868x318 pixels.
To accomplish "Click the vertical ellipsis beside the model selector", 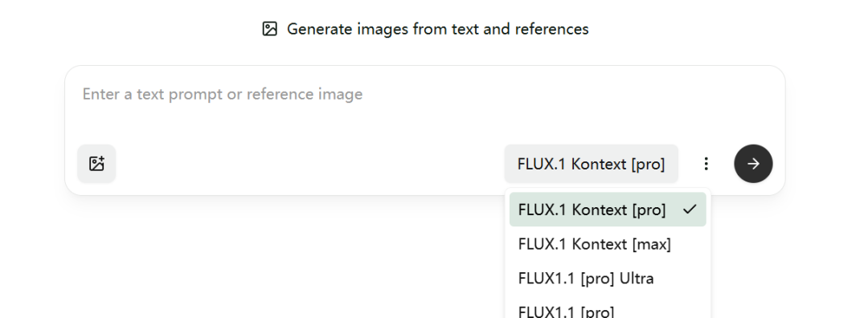I will click(706, 164).
